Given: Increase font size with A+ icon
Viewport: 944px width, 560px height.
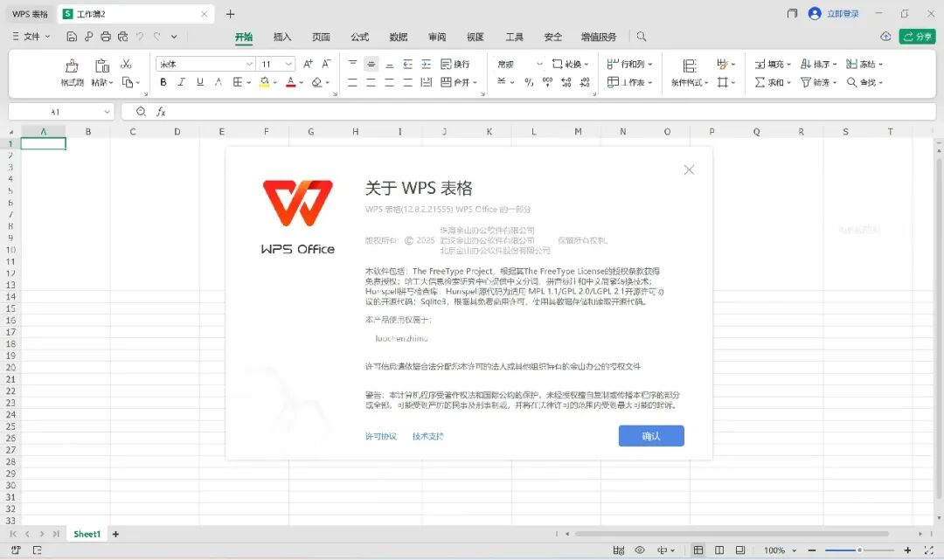Looking at the screenshot, I should (308, 64).
